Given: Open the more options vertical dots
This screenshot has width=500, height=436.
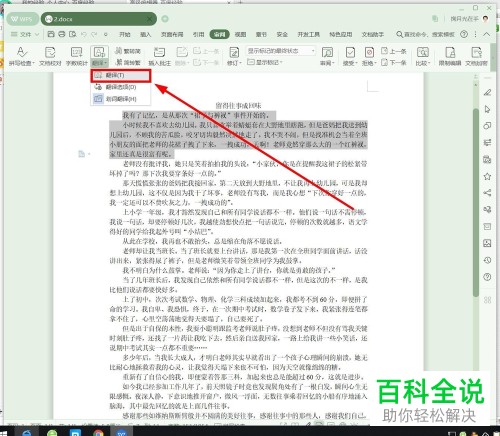Looking at the screenshot, I should coord(476,34).
